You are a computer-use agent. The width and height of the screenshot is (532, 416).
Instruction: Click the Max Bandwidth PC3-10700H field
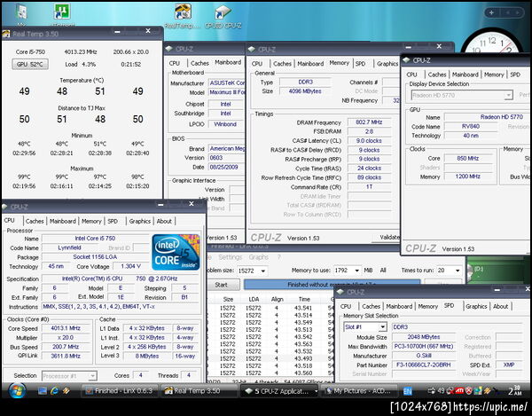(424, 346)
